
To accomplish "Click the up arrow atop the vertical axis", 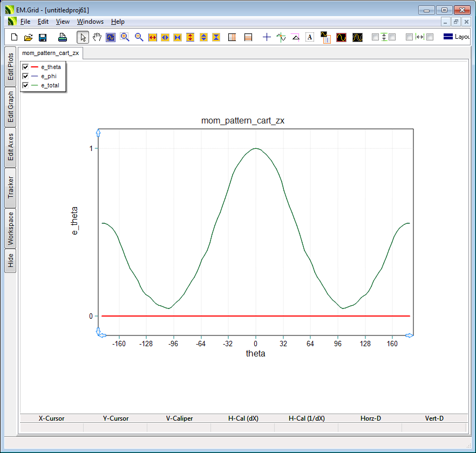I will 98,132.
